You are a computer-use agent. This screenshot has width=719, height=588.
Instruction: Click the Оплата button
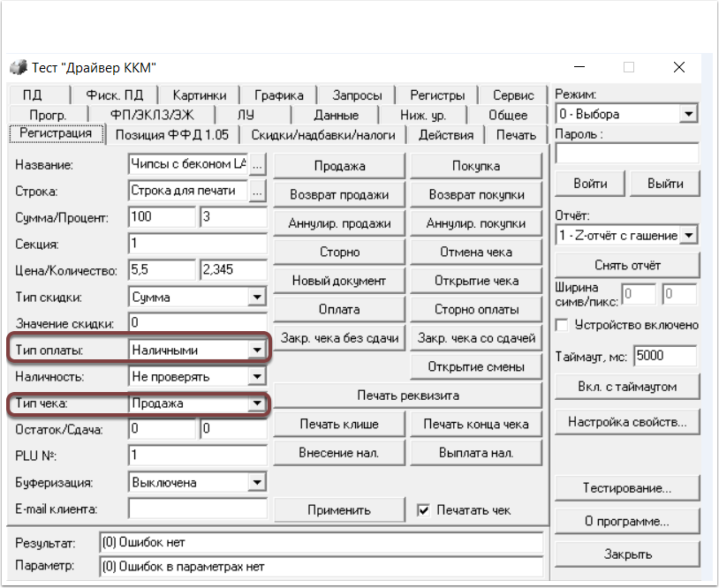339,309
